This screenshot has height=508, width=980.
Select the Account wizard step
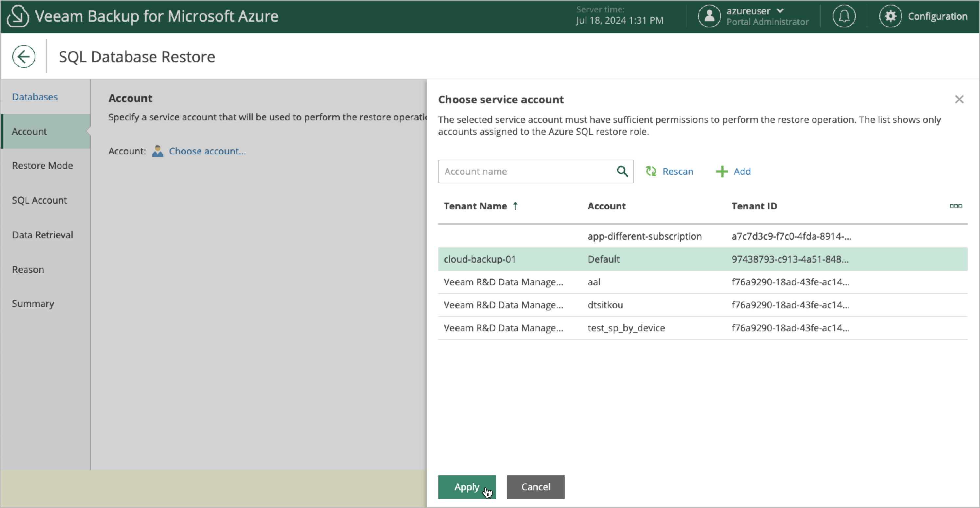coord(46,131)
